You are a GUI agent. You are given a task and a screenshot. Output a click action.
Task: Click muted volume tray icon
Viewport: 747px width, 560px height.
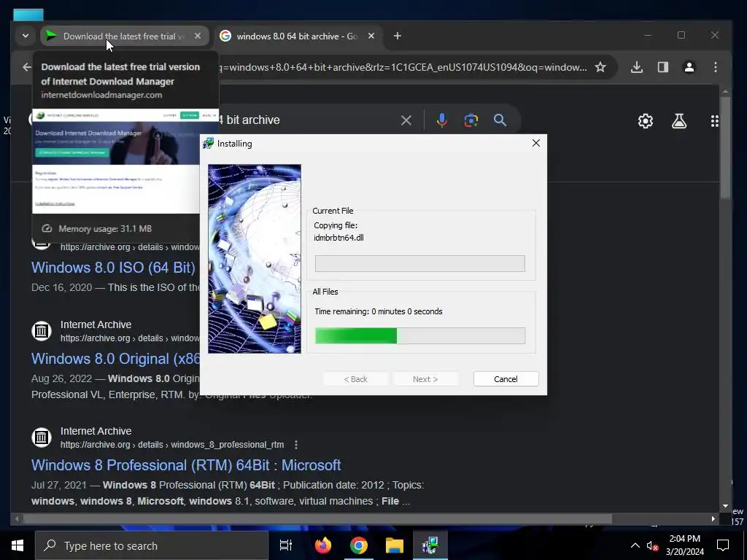[x=651, y=545]
